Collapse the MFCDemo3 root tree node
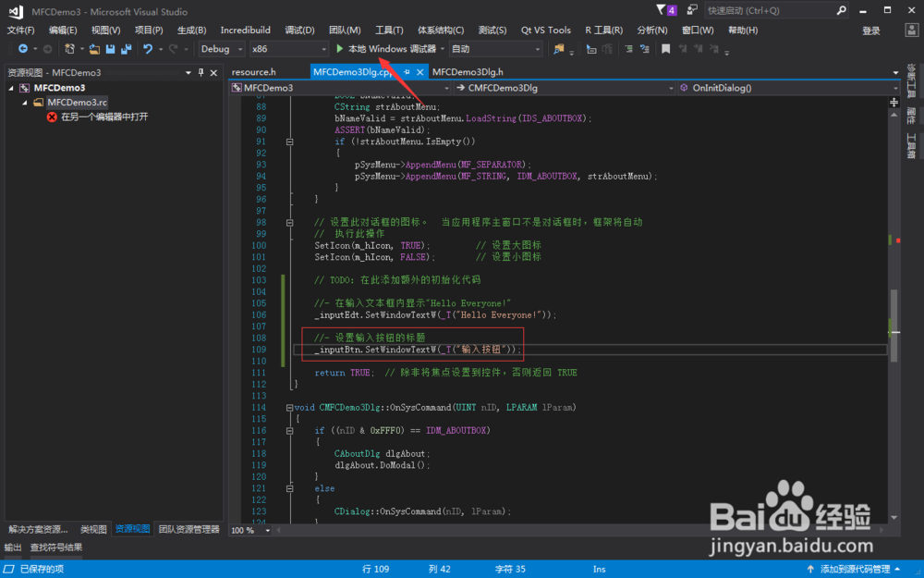Screen dimensions: 924x578 click(11, 88)
